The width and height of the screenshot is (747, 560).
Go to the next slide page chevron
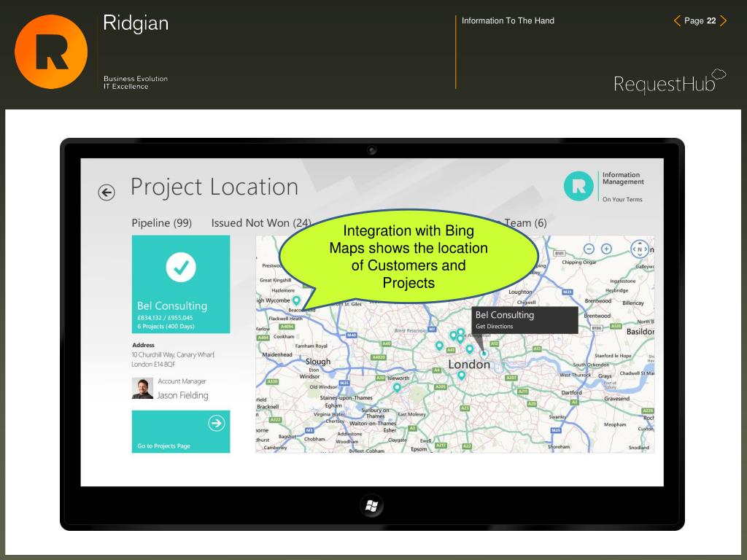[x=723, y=20]
